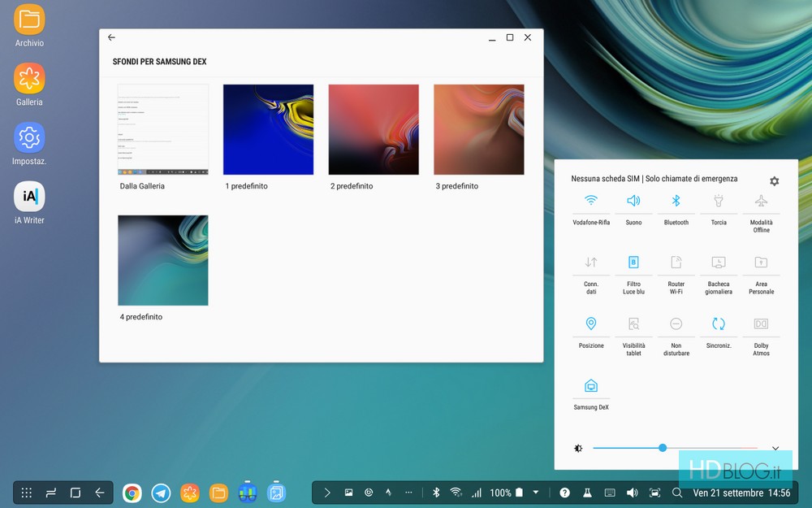Go back in the wallpaper window
The width and height of the screenshot is (812, 508).
pyautogui.click(x=111, y=37)
